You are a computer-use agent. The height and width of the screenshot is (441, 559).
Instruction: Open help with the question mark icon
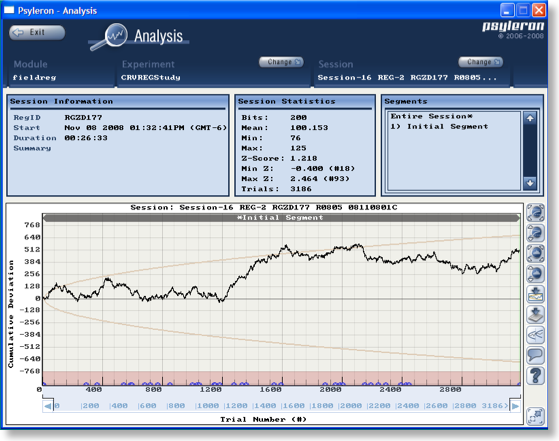(x=535, y=375)
